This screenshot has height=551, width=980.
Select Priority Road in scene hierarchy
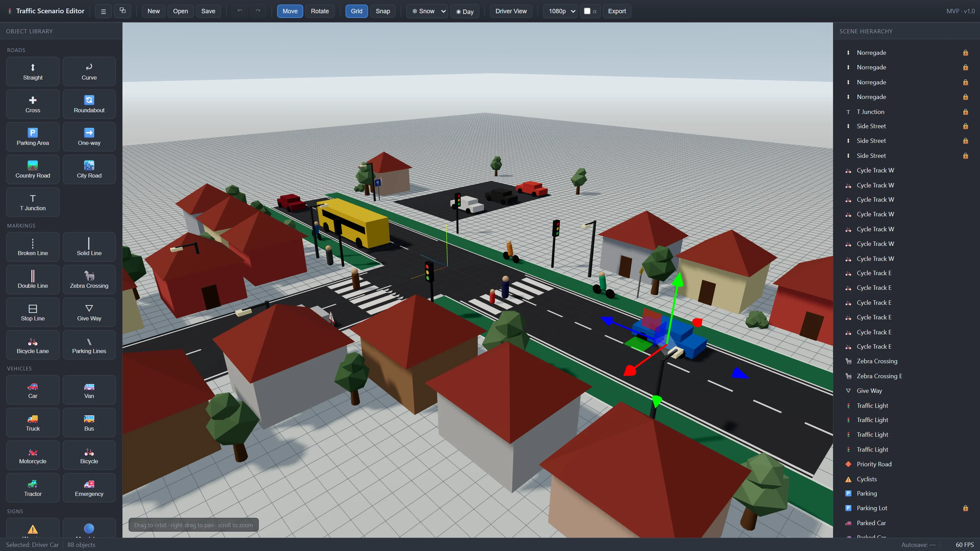tap(906, 464)
